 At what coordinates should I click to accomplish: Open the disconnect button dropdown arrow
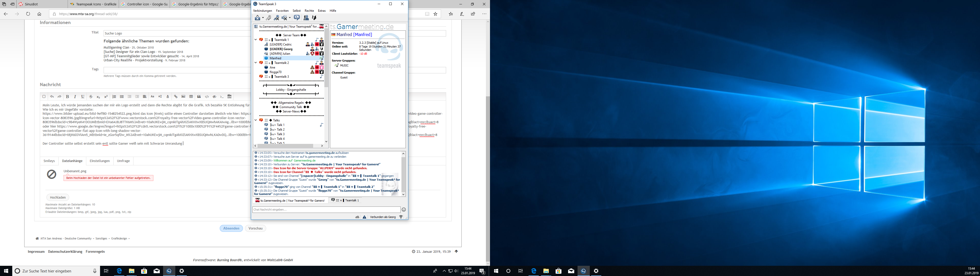pyautogui.click(x=263, y=18)
